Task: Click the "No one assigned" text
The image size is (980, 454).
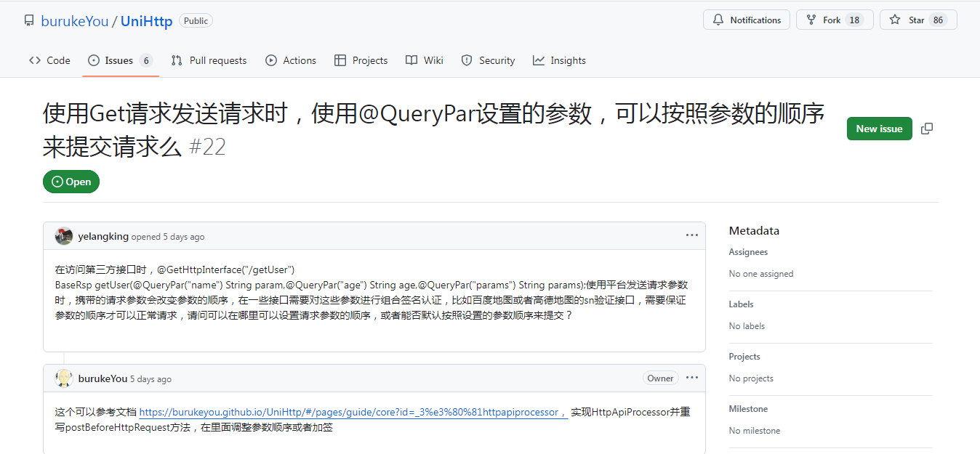Action: [761, 274]
